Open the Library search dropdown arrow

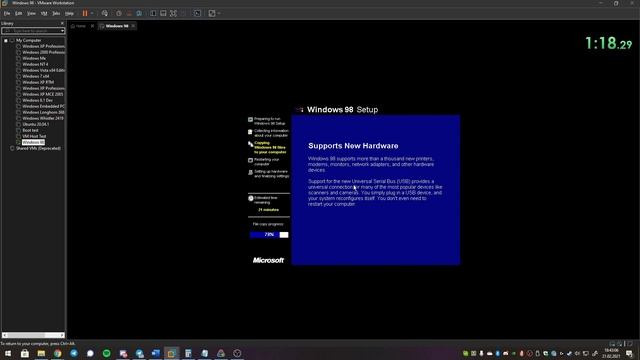pos(62,31)
